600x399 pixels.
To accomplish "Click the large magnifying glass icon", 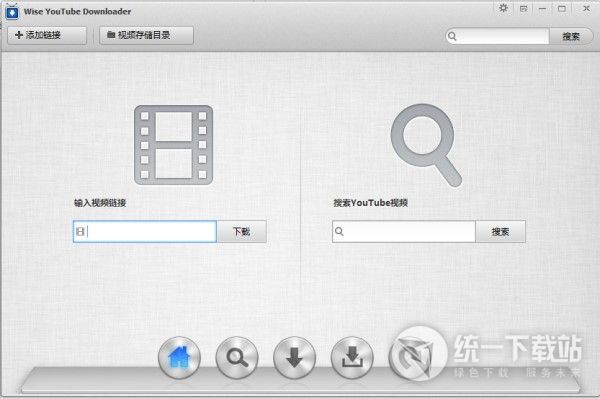I will (x=426, y=145).
